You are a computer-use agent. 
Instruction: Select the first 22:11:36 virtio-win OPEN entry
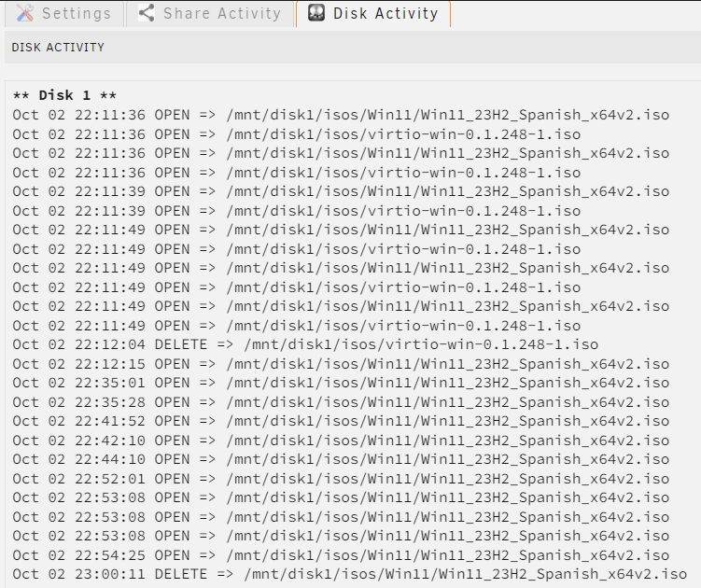click(x=297, y=134)
